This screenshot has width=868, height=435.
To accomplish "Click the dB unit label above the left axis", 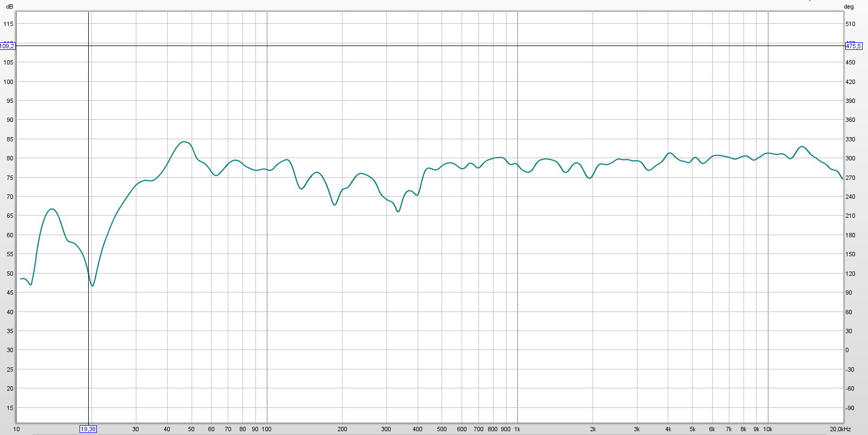I will tap(9, 7).
